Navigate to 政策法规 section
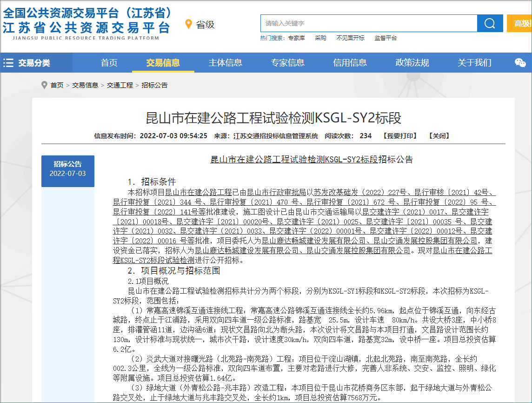Screen dimensions: 532x403 pos(412,63)
